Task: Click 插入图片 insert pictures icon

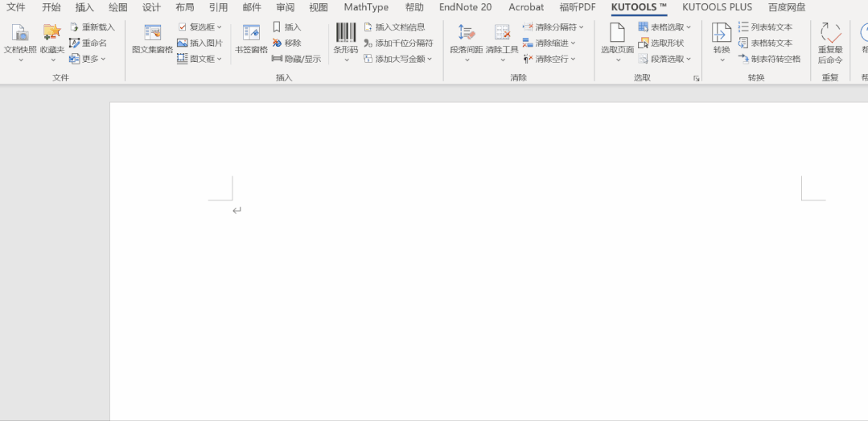Action: pos(182,43)
